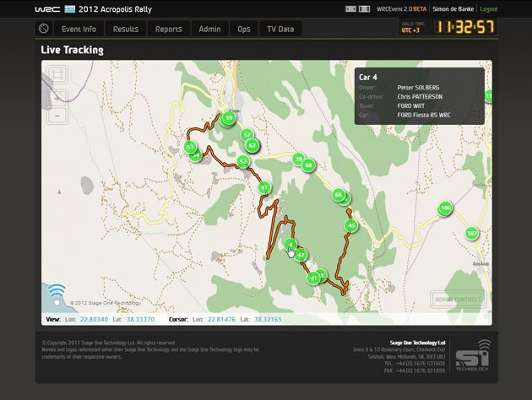
Task: Click car marker 45 on the route
Action: [350, 225]
